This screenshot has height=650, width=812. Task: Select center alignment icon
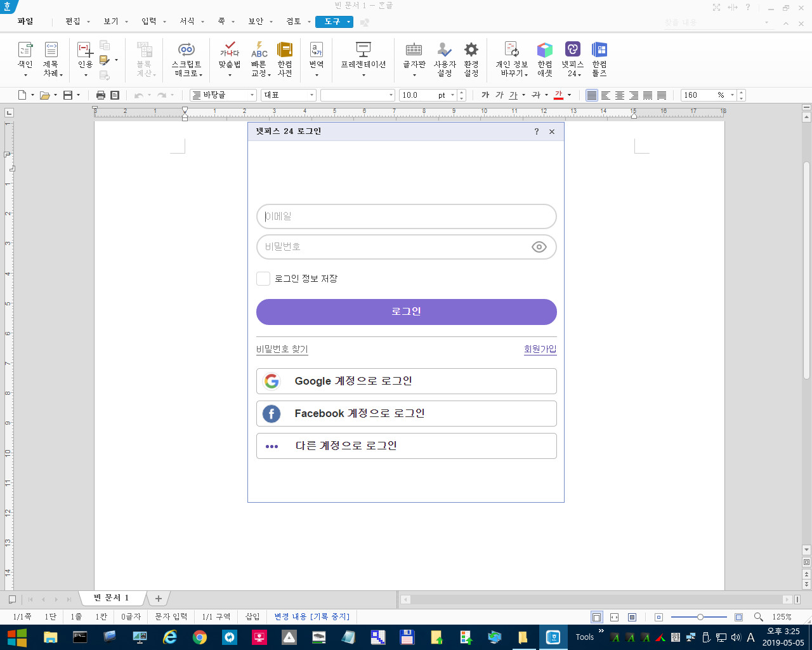click(620, 95)
